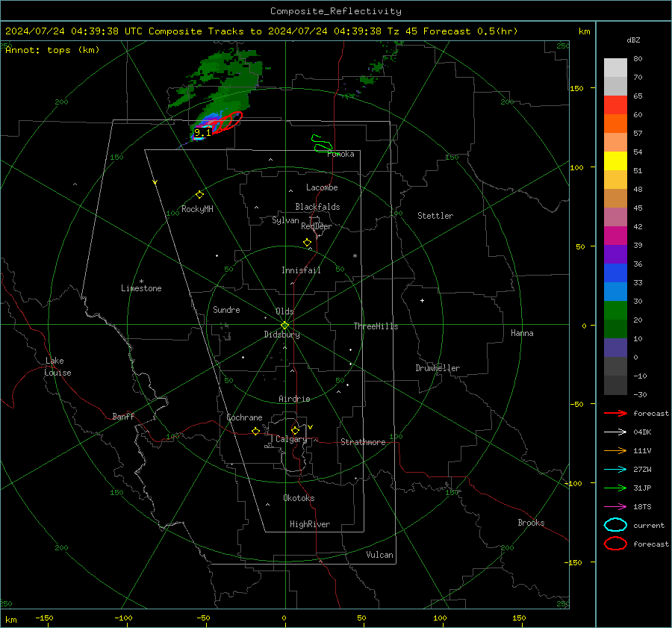Click the storm tops label 9.1
This screenshot has width=672, height=628.
[x=202, y=133]
